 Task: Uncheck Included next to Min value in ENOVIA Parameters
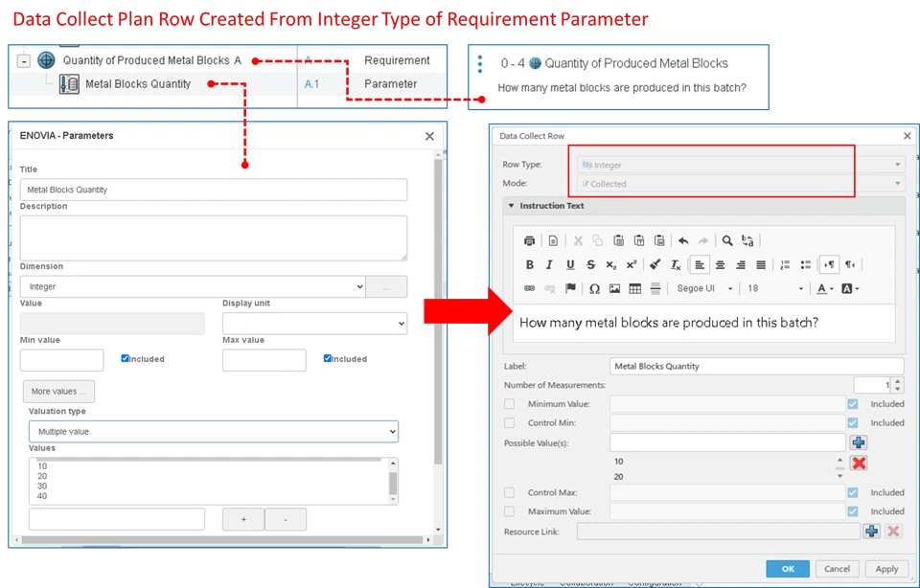click(125, 358)
